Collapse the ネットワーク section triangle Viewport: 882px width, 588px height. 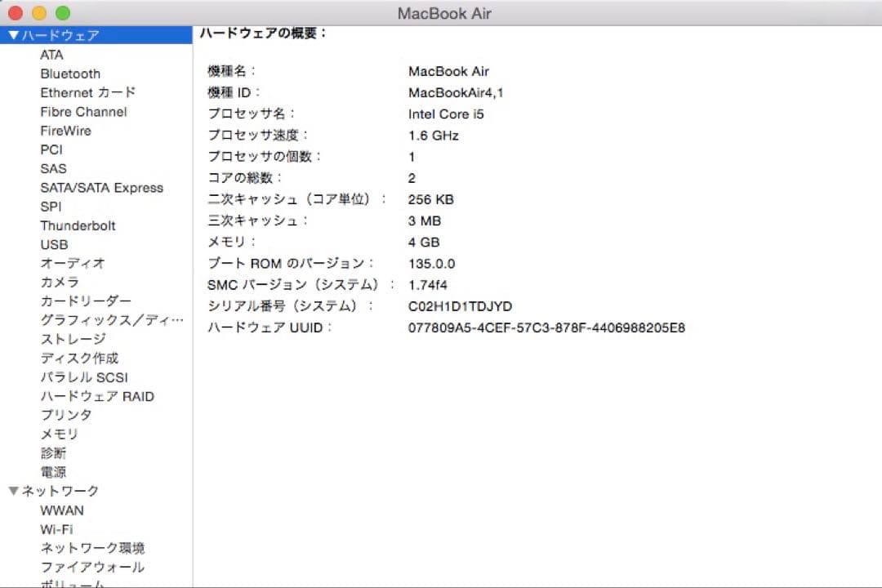[x=14, y=491]
